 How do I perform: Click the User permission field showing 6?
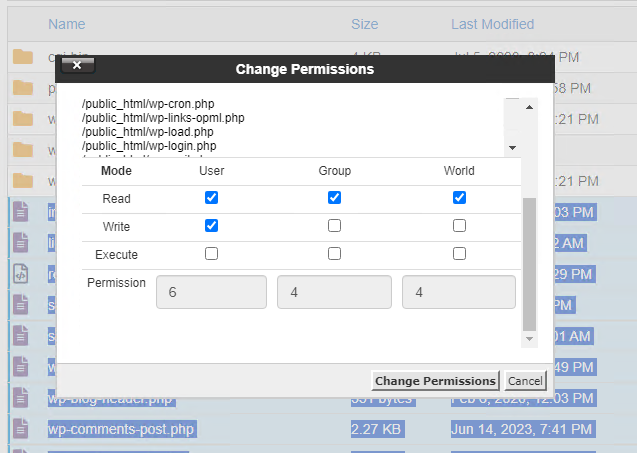click(211, 292)
